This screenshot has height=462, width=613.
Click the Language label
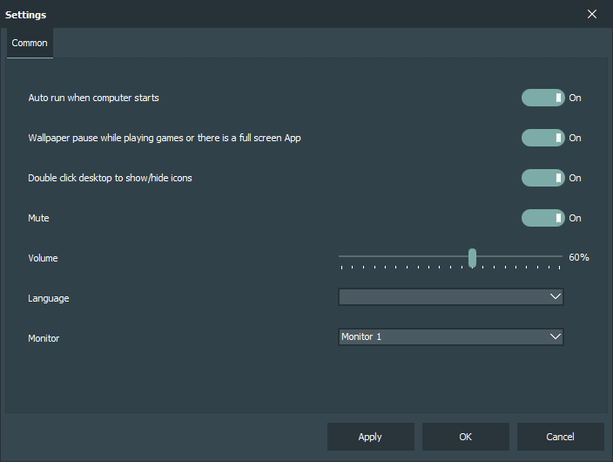click(48, 299)
